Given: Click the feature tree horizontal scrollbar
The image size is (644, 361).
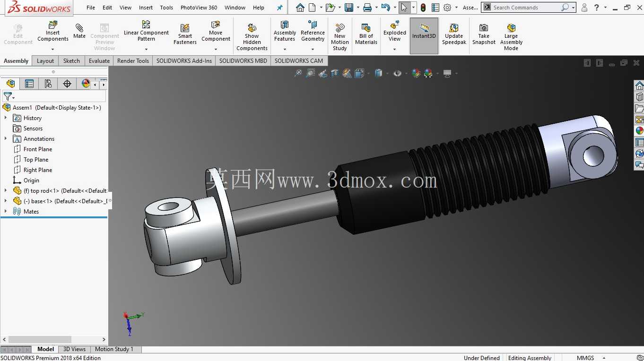Looking at the screenshot, I should pos(40,339).
